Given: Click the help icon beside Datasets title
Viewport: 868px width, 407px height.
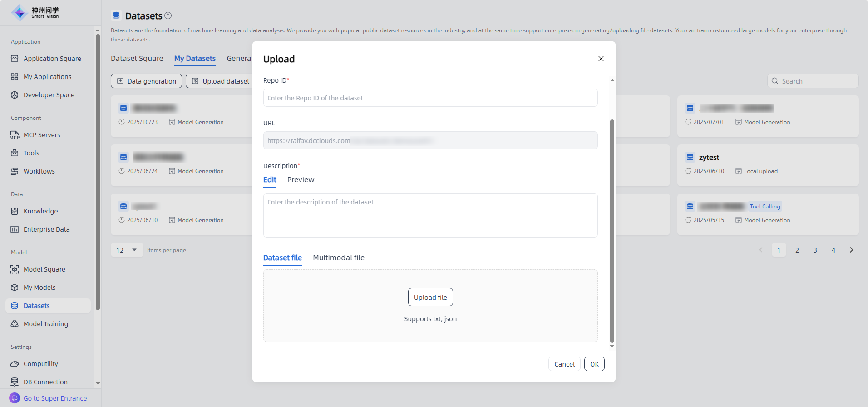Looking at the screenshot, I should 168,15.
